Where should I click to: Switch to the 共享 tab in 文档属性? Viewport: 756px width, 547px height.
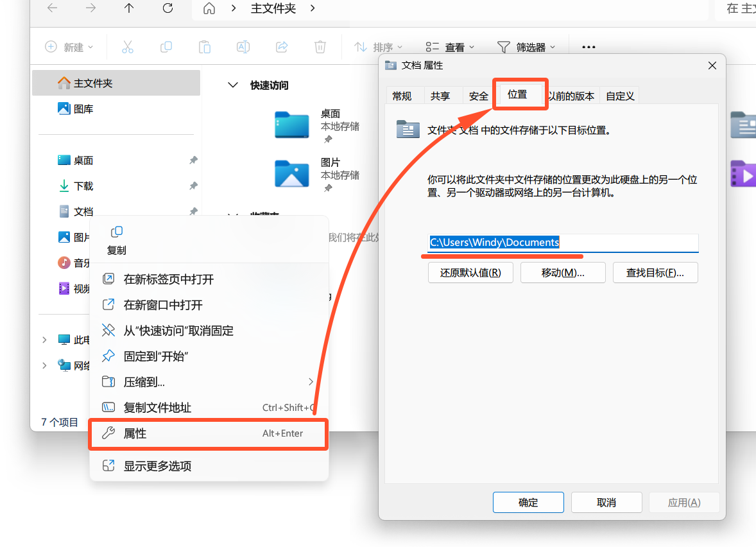443,95
